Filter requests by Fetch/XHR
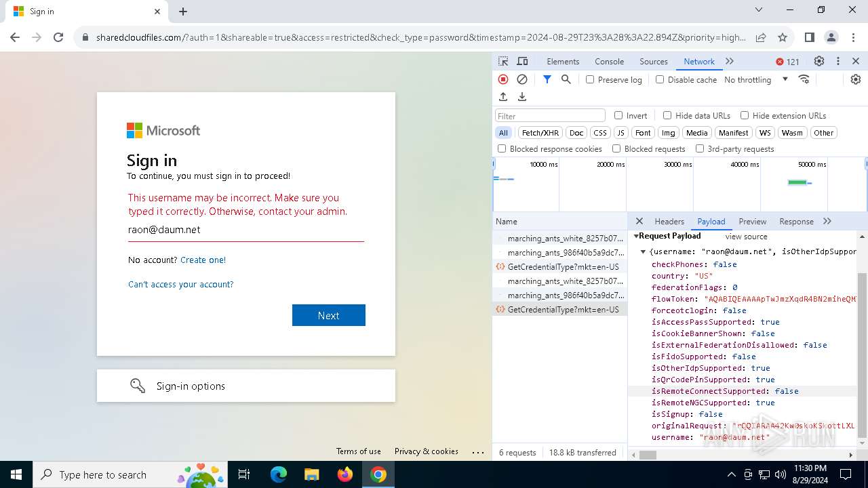Screen dimensions: 868x488 point(540,133)
